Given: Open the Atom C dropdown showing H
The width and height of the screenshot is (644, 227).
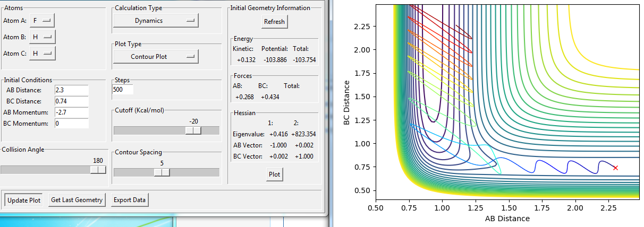Looking at the screenshot, I should coord(42,53).
